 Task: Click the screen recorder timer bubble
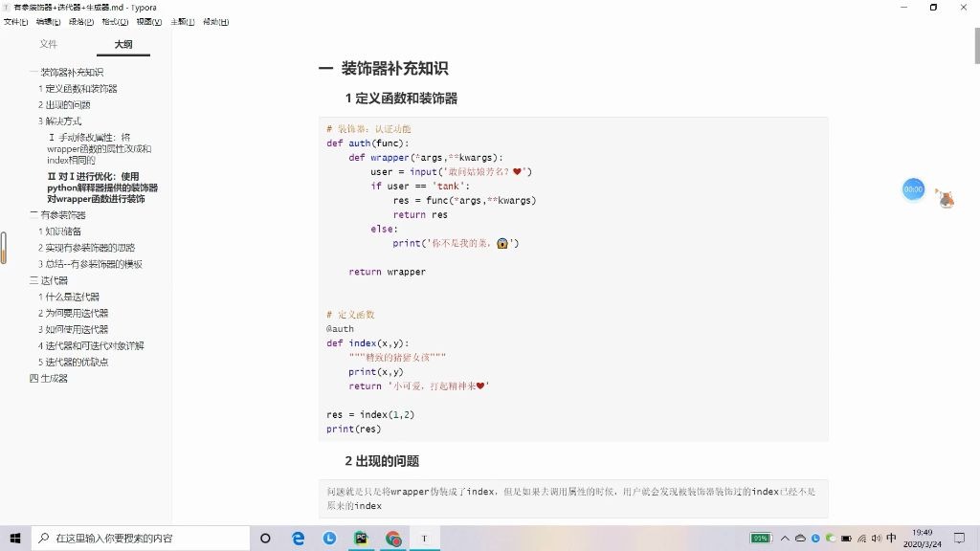pos(913,189)
